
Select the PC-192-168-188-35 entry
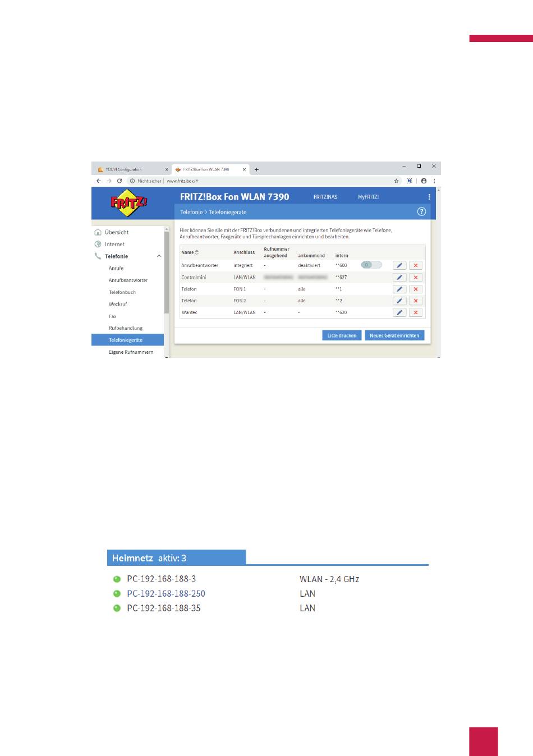pos(164,608)
